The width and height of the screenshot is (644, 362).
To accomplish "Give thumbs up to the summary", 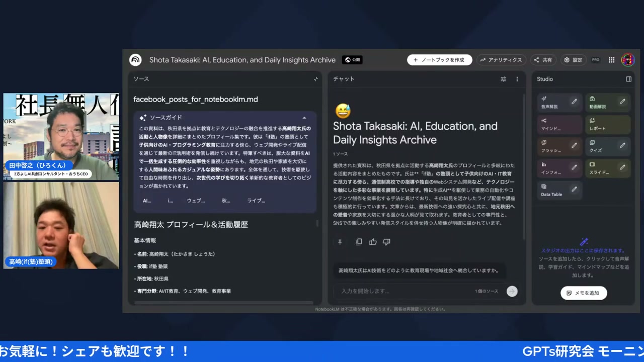I will [x=373, y=242].
